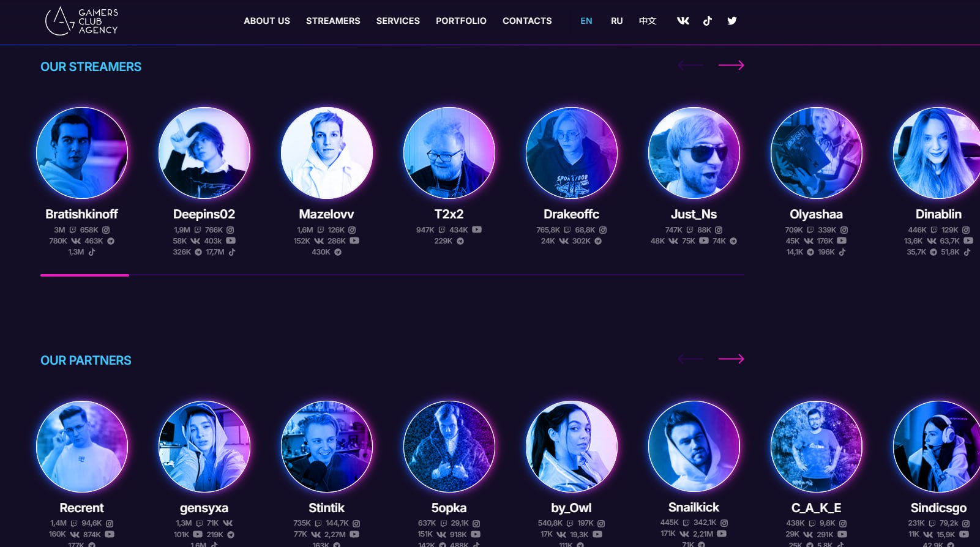Click T2x2's YouTube icon beside 434K
The image size is (980, 547).
point(477,230)
